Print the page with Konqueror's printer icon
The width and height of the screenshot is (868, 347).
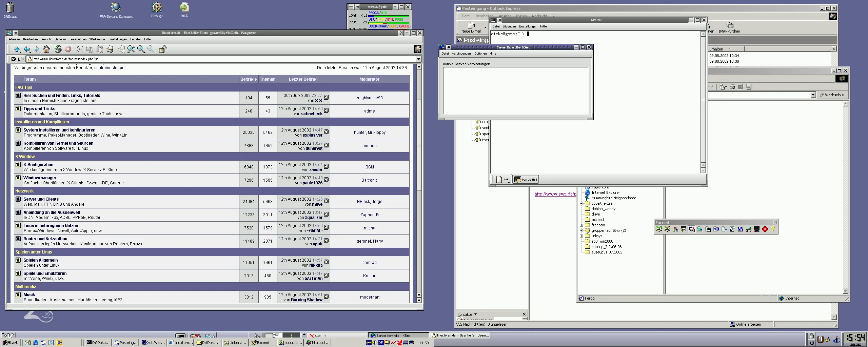click(110, 49)
